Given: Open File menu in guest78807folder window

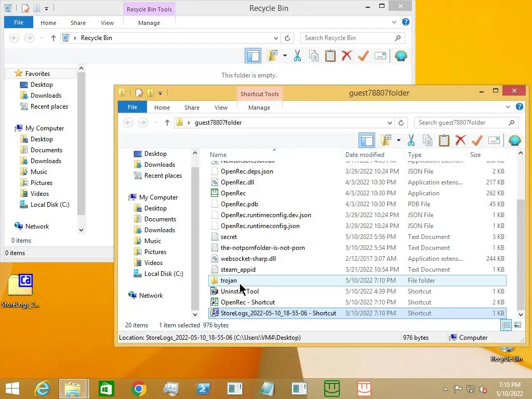Looking at the screenshot, I should coord(132,107).
